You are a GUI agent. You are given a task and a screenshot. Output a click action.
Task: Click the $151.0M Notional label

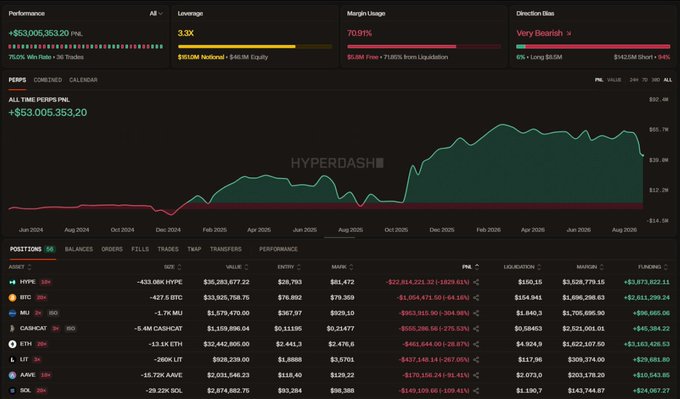201,57
